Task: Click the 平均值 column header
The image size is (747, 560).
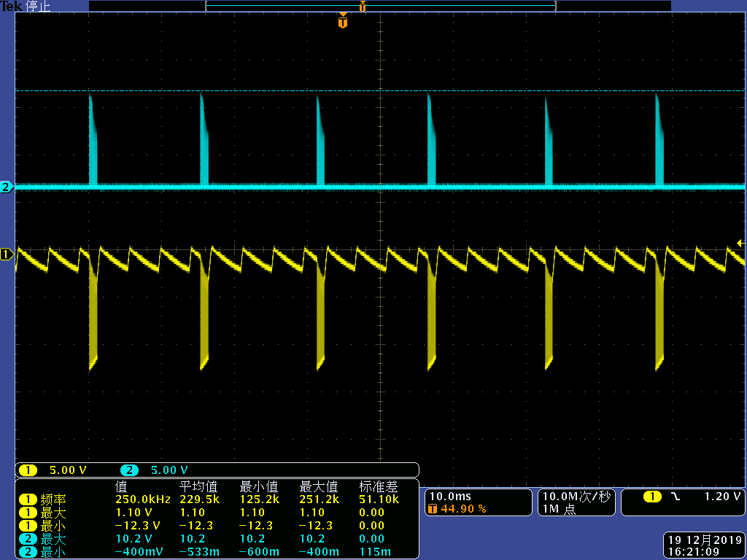Action: click(x=198, y=486)
